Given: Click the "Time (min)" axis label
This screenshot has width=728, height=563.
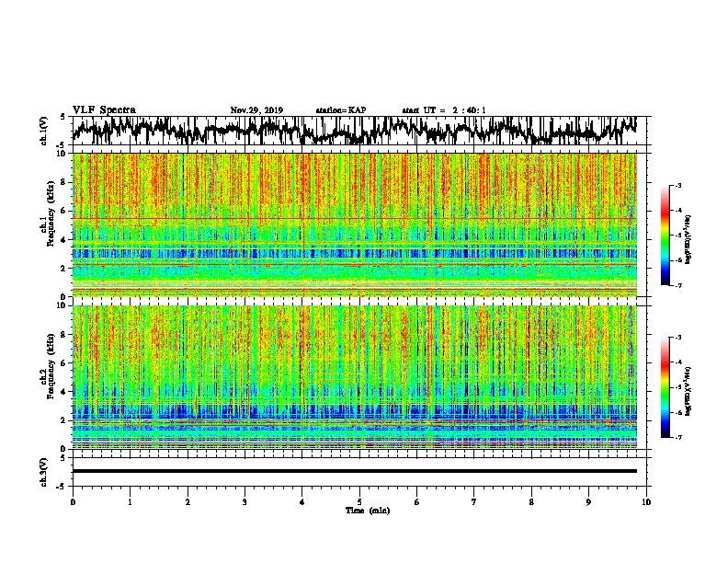Looking at the screenshot, I should 368,511.
